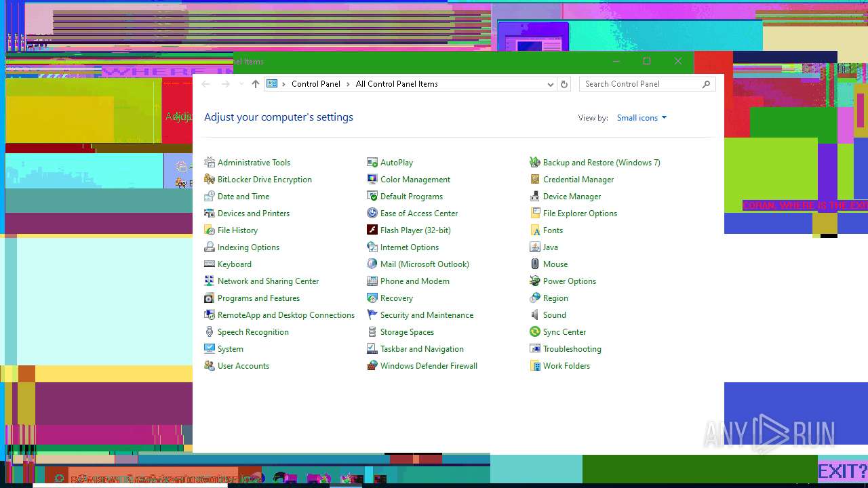This screenshot has height=488, width=868.
Task: Open the Programs and Features link
Action: (x=258, y=298)
